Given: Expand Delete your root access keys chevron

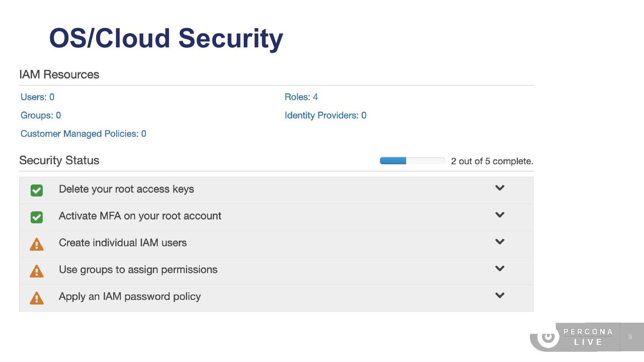Looking at the screenshot, I should pos(500,188).
